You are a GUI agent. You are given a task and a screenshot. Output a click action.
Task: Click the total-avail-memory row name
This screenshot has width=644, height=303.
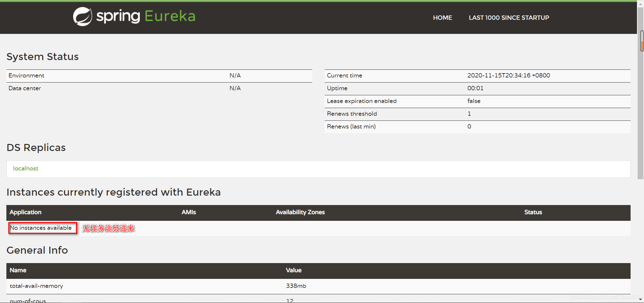point(36,286)
